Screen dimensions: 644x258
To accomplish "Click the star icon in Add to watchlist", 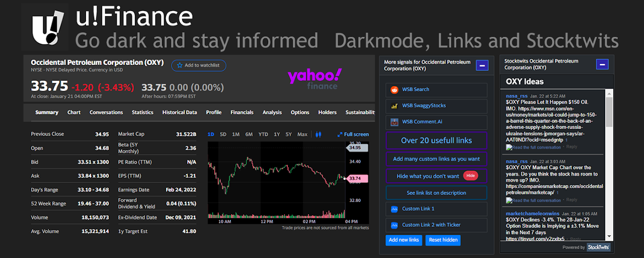I will pos(179,66).
